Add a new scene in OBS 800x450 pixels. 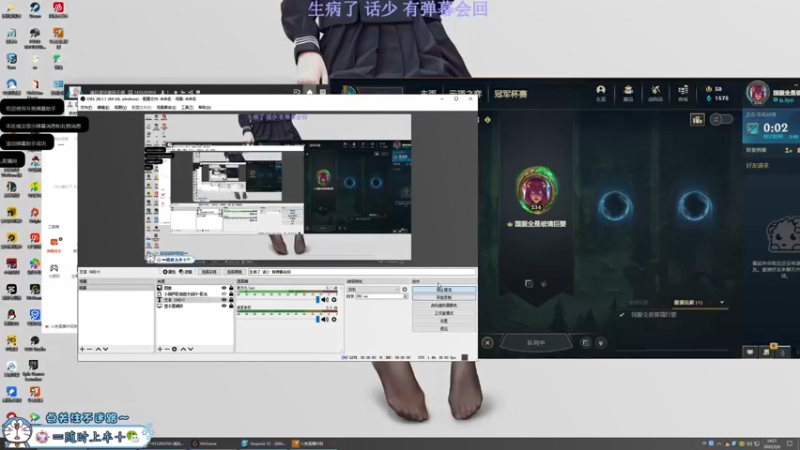[x=82, y=349]
